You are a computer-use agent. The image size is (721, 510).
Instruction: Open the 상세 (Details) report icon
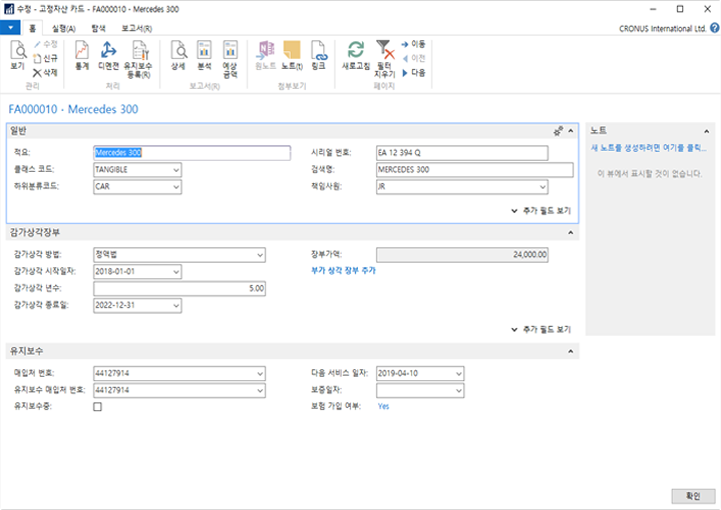(178, 55)
